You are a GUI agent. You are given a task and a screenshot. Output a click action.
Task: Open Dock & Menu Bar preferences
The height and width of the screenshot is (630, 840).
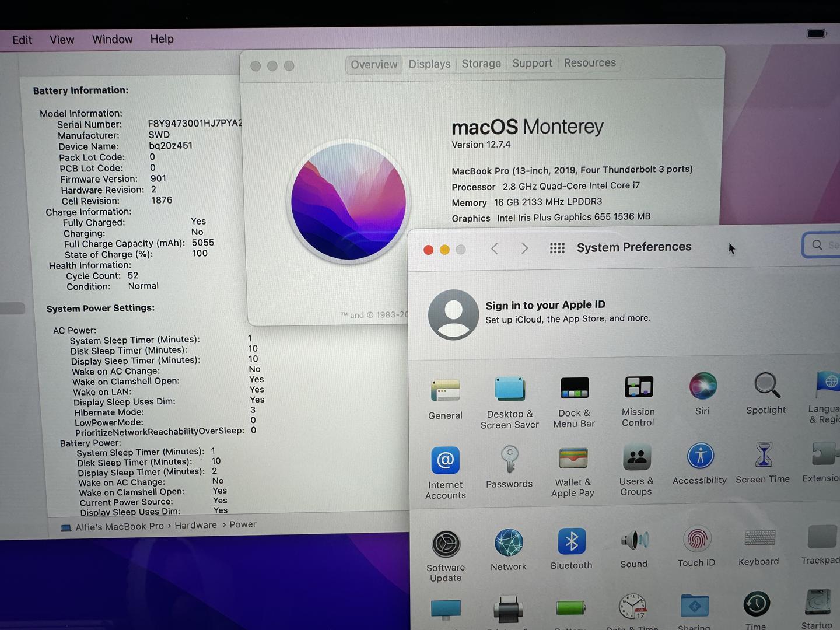click(575, 401)
